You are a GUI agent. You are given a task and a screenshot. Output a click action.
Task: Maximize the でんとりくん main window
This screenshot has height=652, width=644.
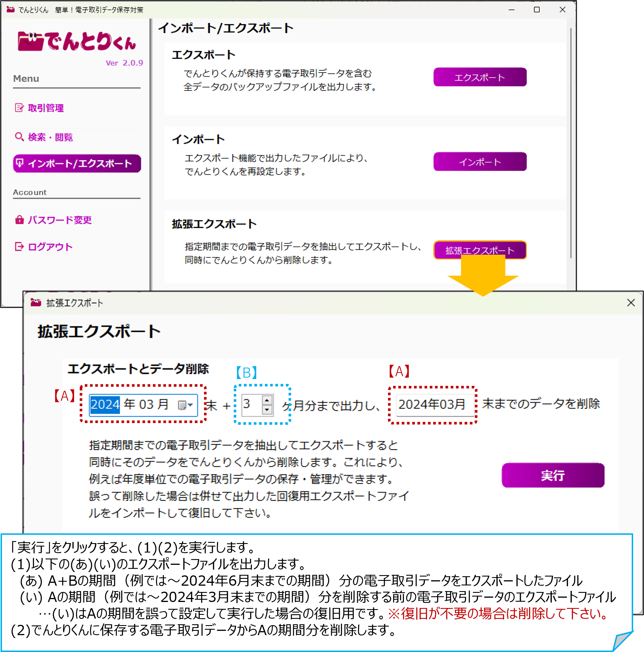point(537,9)
